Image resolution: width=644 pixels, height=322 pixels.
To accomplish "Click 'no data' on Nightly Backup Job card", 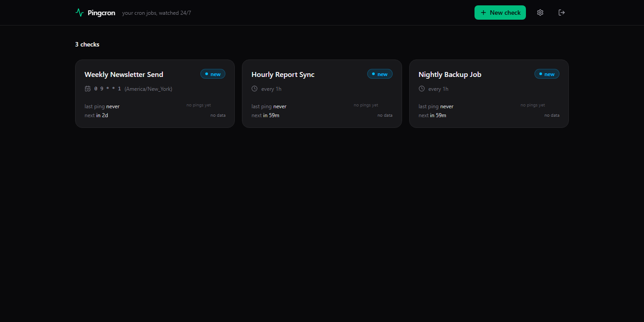I will tap(552, 115).
